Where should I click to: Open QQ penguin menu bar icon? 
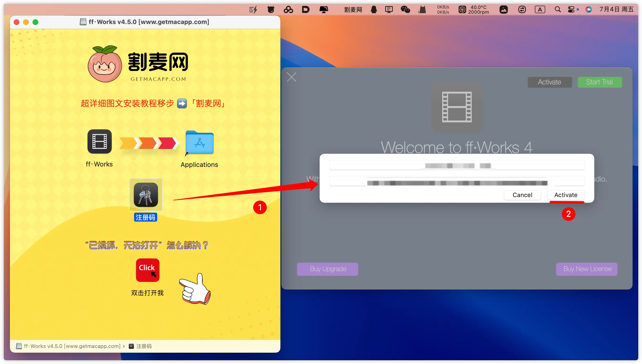(x=374, y=10)
